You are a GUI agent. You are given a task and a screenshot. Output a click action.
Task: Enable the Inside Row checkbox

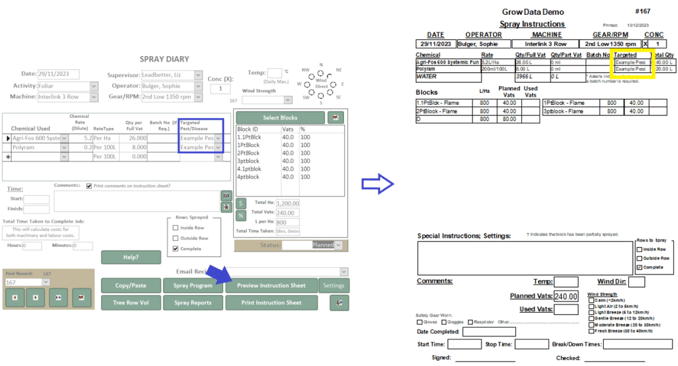[x=176, y=228]
